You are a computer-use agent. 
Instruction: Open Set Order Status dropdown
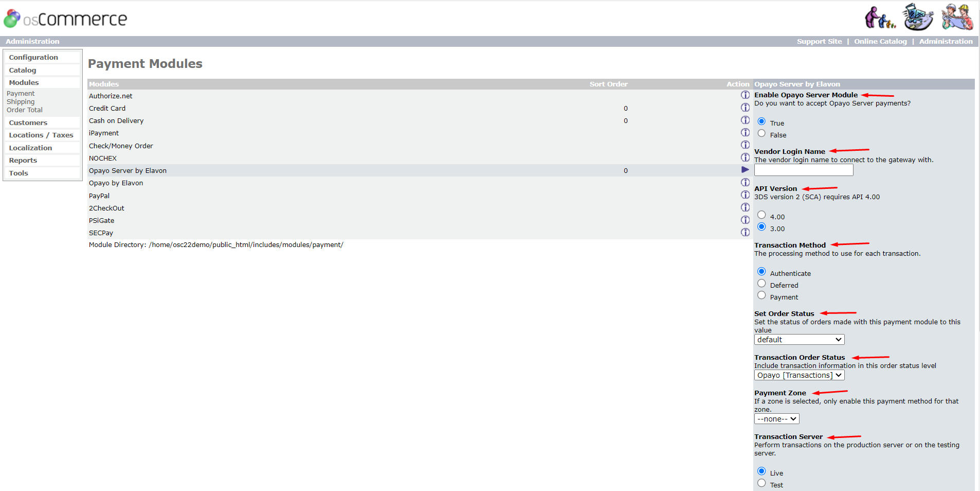click(x=799, y=340)
